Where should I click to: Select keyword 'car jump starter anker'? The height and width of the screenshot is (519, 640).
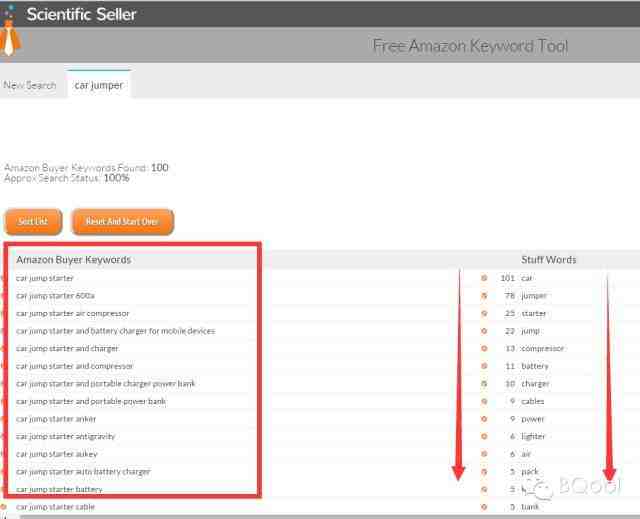56,419
